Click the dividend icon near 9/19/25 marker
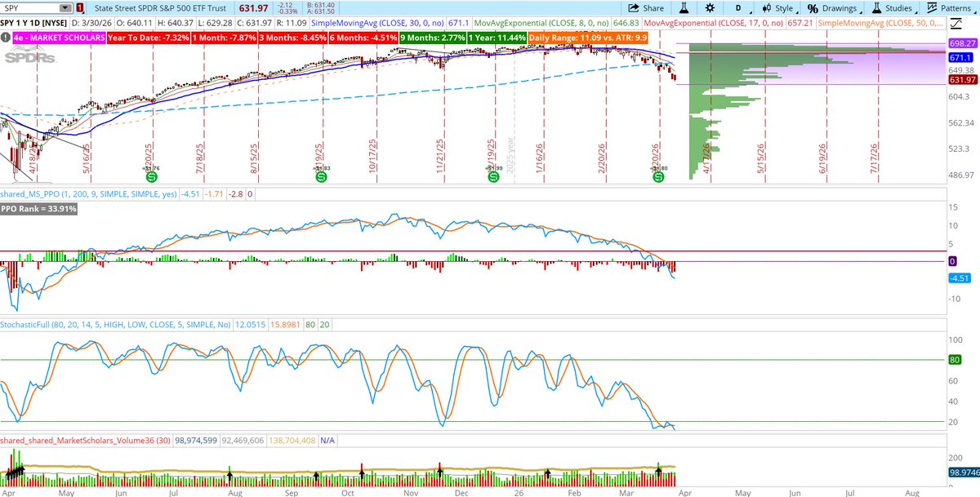Image resolution: width=980 pixels, height=497 pixels. 322,176
